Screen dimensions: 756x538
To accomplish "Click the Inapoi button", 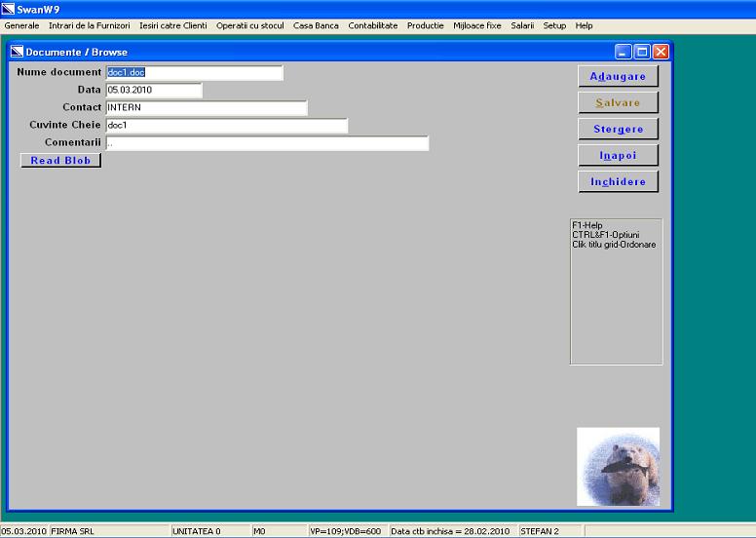I will (x=618, y=155).
